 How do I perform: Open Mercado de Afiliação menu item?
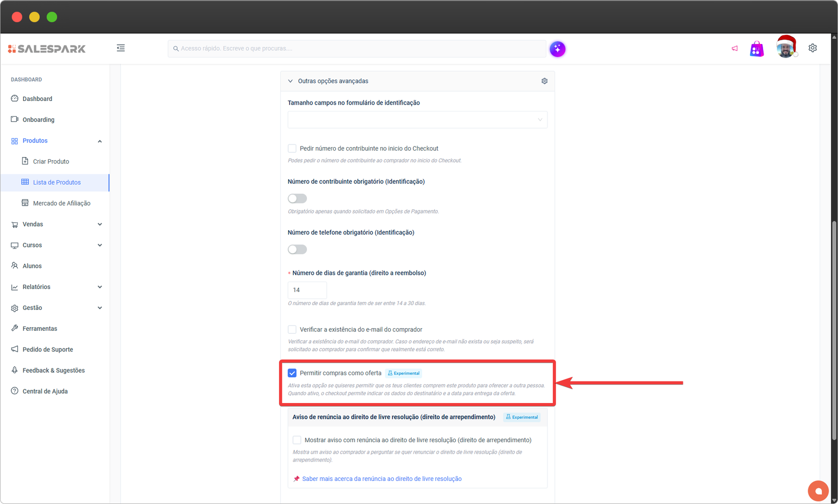[61, 204]
